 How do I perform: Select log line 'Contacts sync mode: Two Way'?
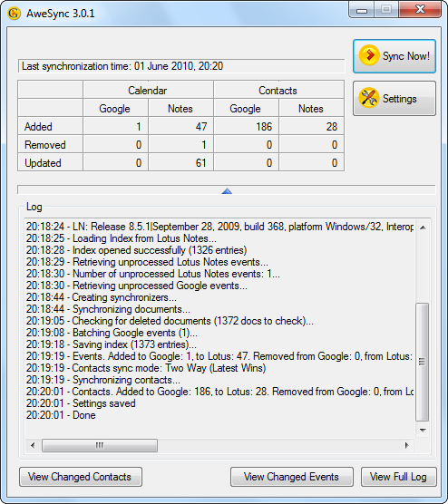coord(146,368)
